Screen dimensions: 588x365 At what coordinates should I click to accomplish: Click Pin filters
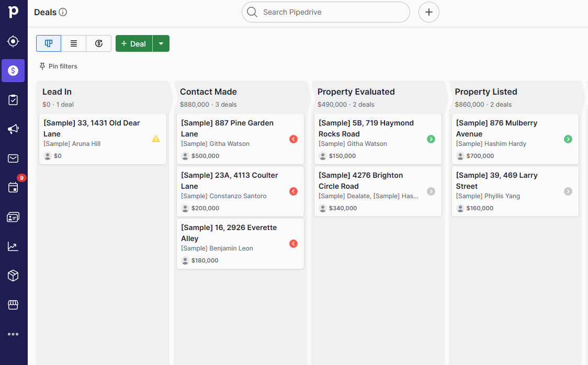[x=58, y=66]
